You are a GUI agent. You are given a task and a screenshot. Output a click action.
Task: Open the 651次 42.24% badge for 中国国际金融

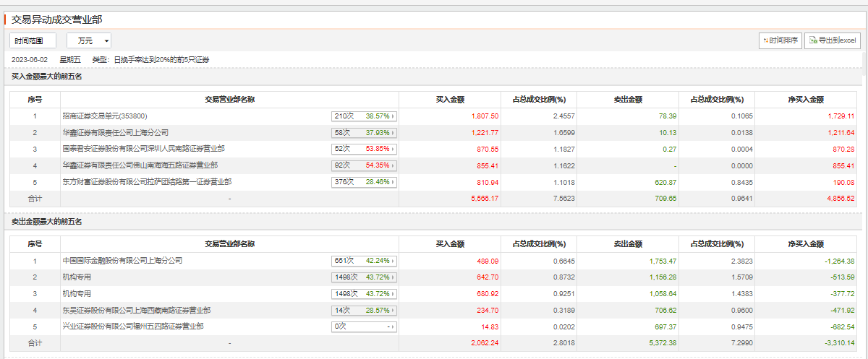pyautogui.click(x=365, y=261)
